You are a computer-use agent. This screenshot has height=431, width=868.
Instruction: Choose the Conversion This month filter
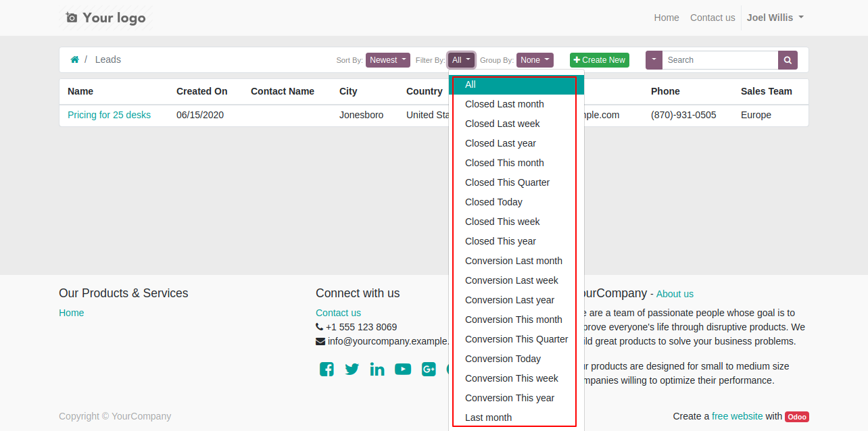click(516, 320)
